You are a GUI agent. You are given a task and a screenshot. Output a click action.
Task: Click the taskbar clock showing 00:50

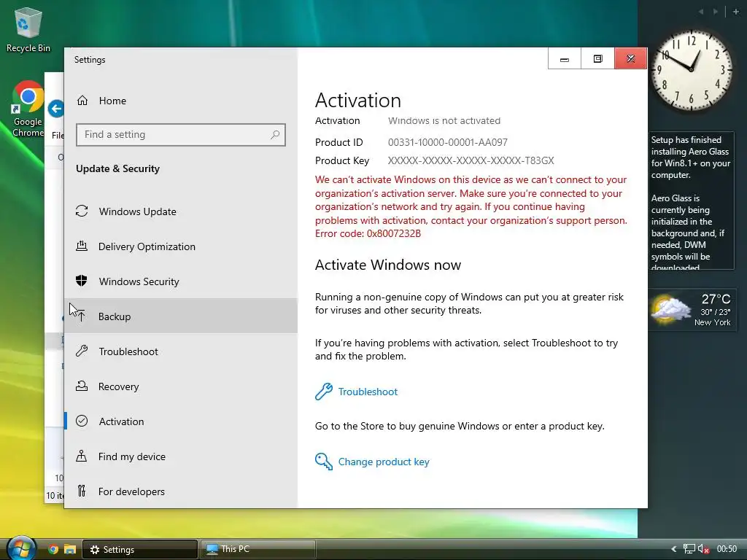[727, 549]
